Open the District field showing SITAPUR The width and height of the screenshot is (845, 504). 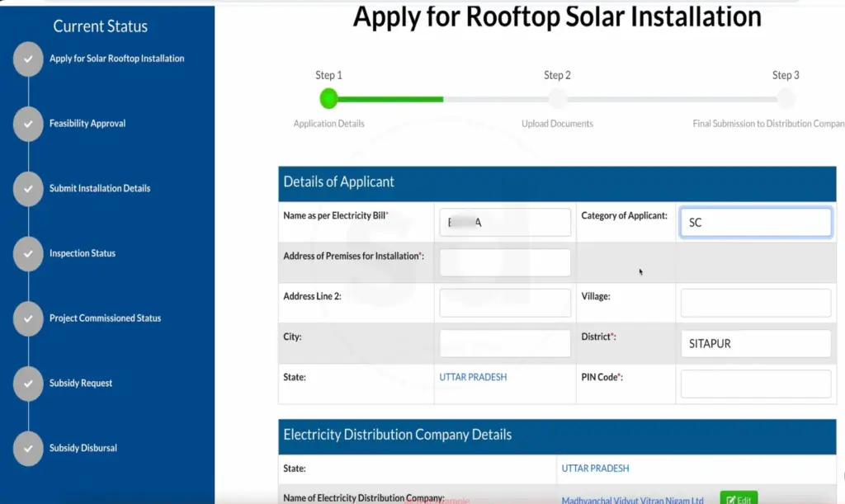[x=756, y=343]
